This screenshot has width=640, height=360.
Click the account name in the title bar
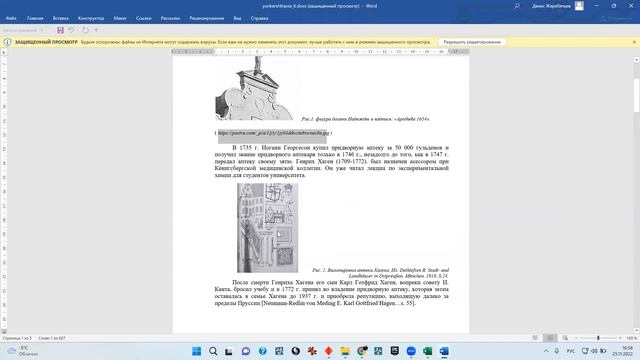551,6
